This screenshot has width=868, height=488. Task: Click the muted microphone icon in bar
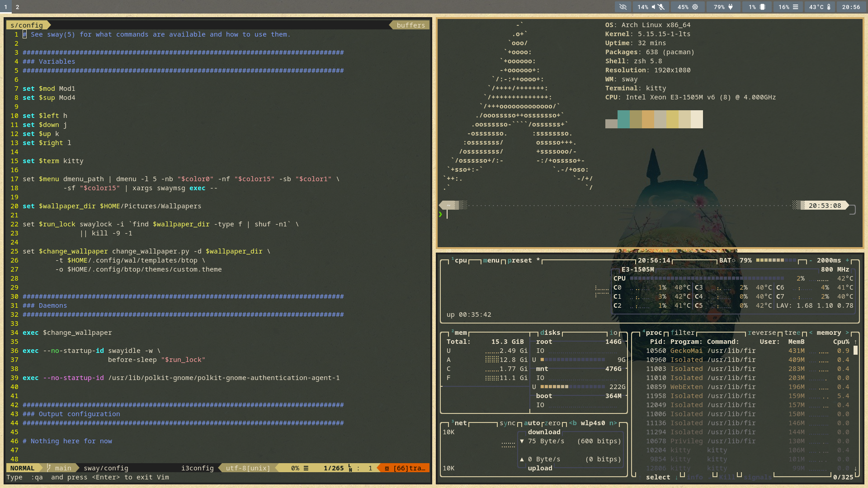(661, 7)
